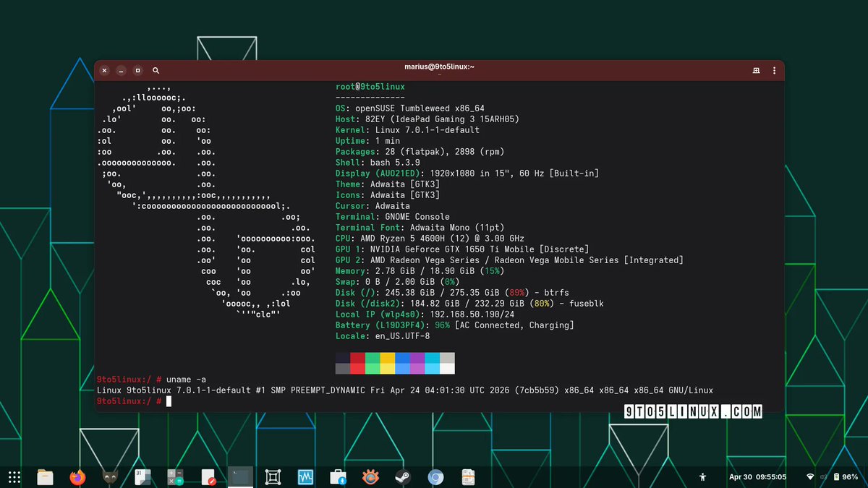
Task: Click the white block in the color palette
Action: tap(447, 369)
